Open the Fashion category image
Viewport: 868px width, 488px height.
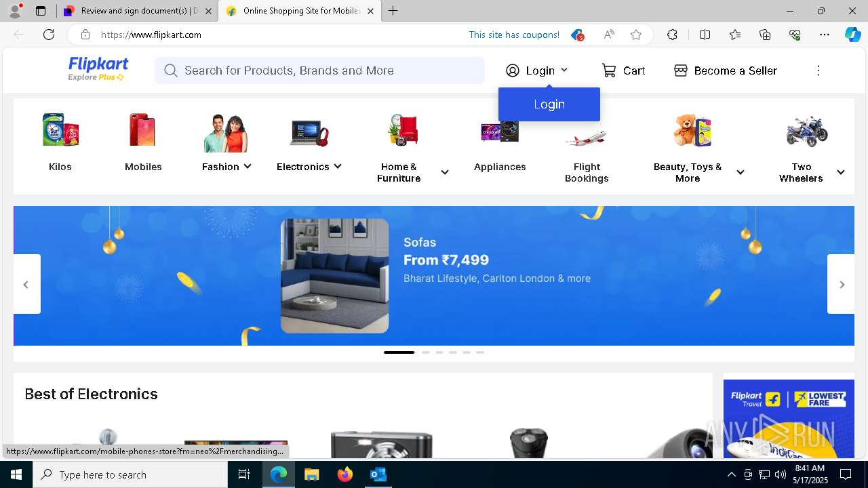[226, 132]
